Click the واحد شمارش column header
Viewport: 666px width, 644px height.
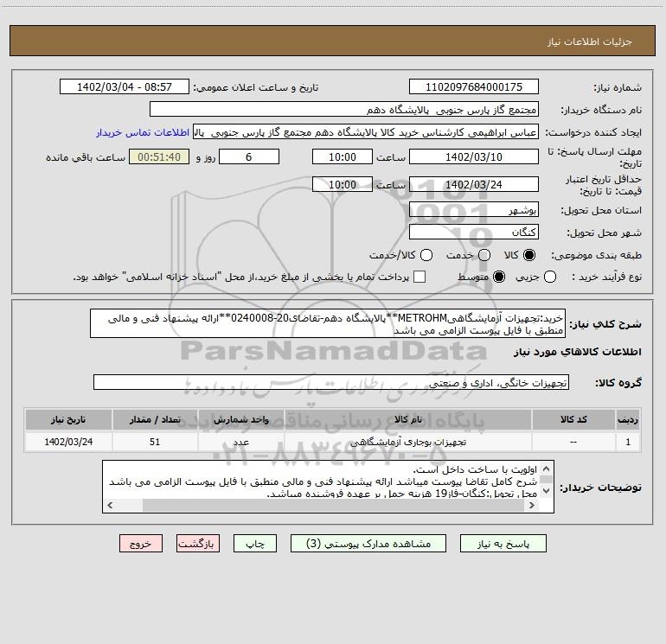pyautogui.click(x=240, y=419)
